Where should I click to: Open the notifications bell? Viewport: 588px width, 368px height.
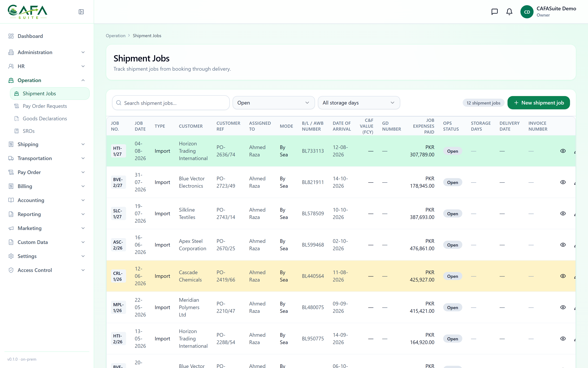coord(509,12)
